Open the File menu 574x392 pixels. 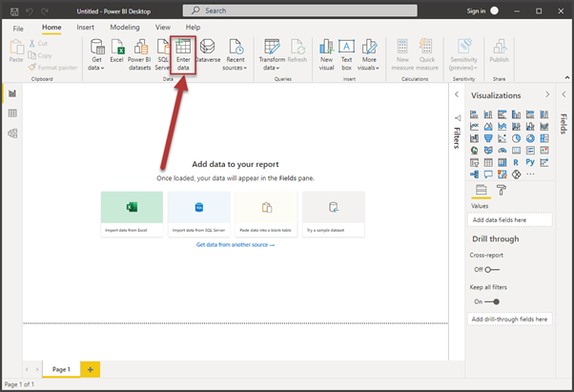18,29
